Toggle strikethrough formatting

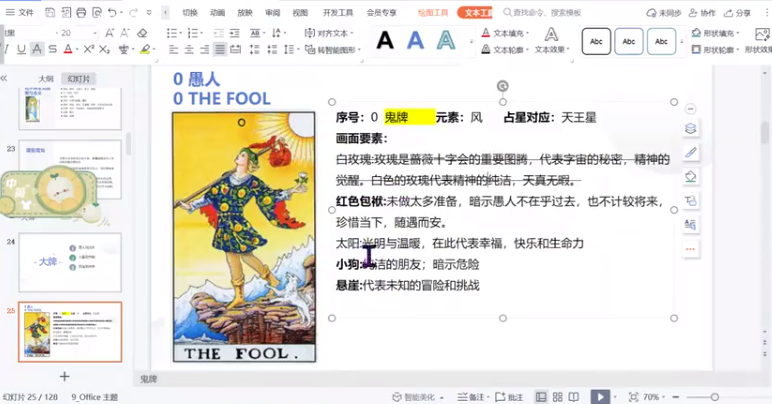click(52, 49)
